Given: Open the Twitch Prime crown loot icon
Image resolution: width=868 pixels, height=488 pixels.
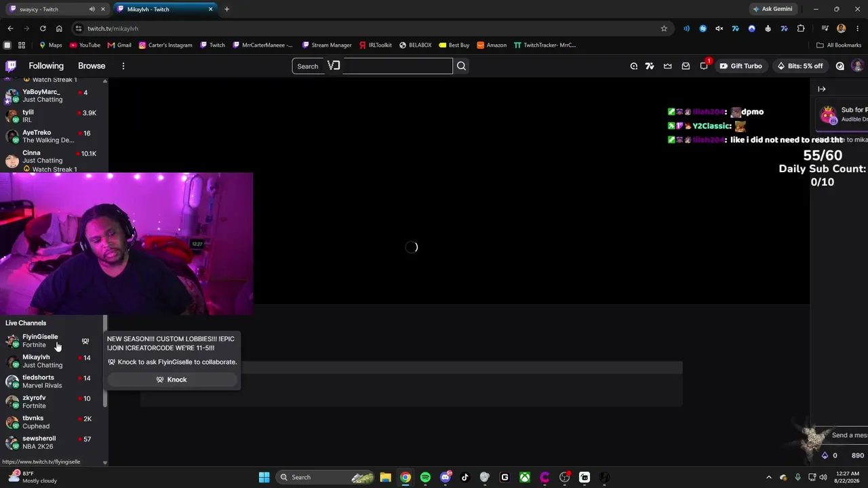Looking at the screenshot, I should click(668, 66).
